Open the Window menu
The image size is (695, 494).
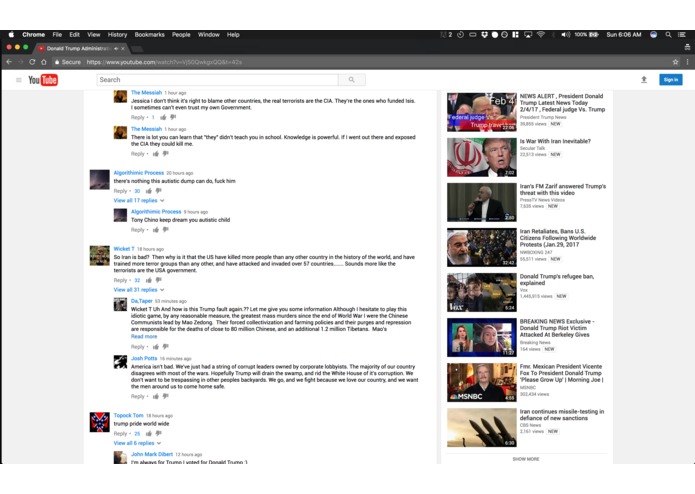tap(208, 35)
